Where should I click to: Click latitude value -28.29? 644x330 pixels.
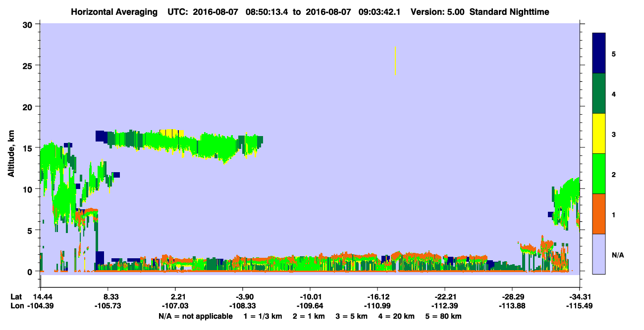pos(512,297)
